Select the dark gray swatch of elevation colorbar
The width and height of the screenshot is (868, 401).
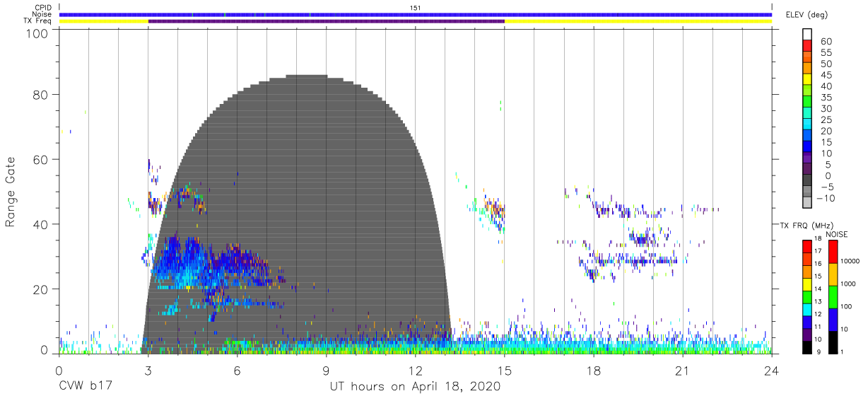tap(807, 180)
